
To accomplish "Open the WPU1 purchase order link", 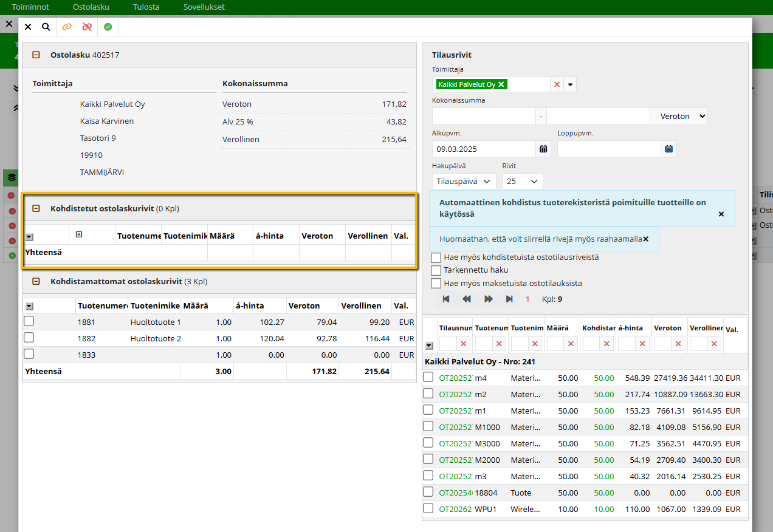I will tap(455, 509).
